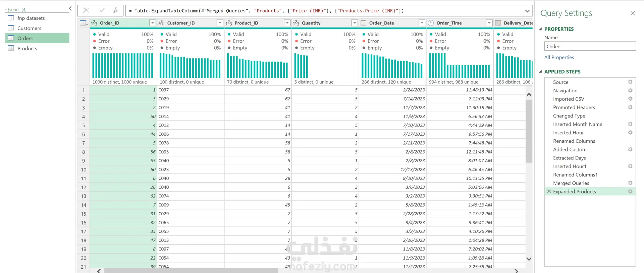This screenshot has height=273, width=644.
Task: Click the fx insert step icon
Action: point(116,10)
